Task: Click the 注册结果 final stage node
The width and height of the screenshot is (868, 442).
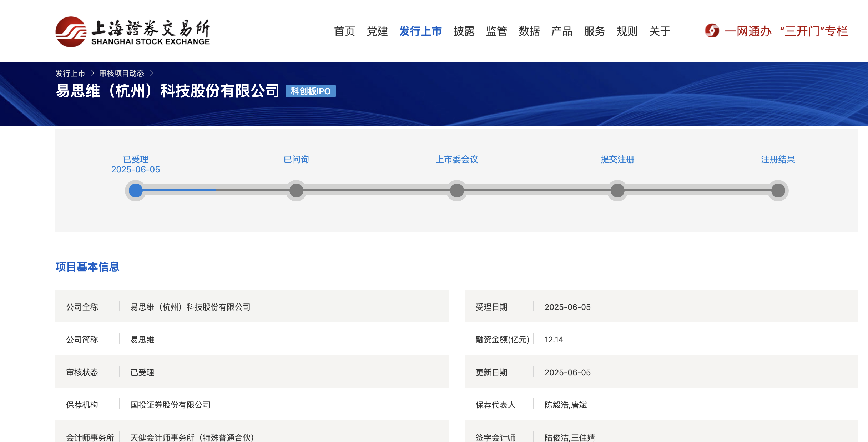Action: tap(778, 190)
